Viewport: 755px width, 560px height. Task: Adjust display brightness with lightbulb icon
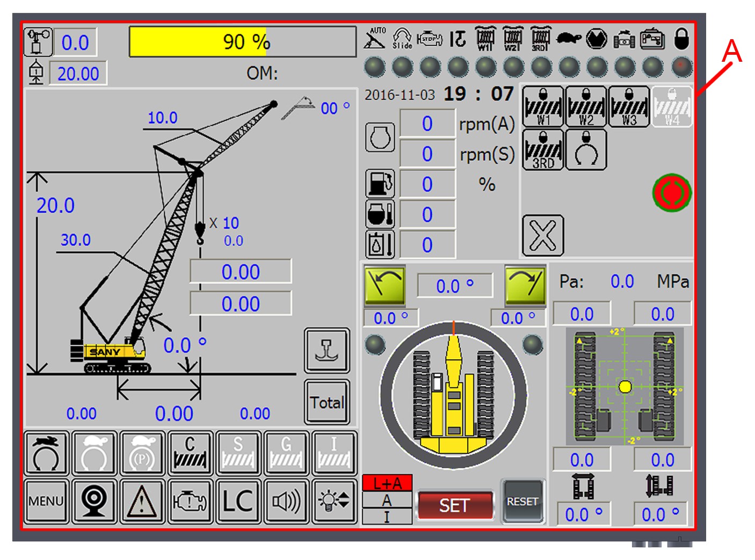tap(333, 501)
